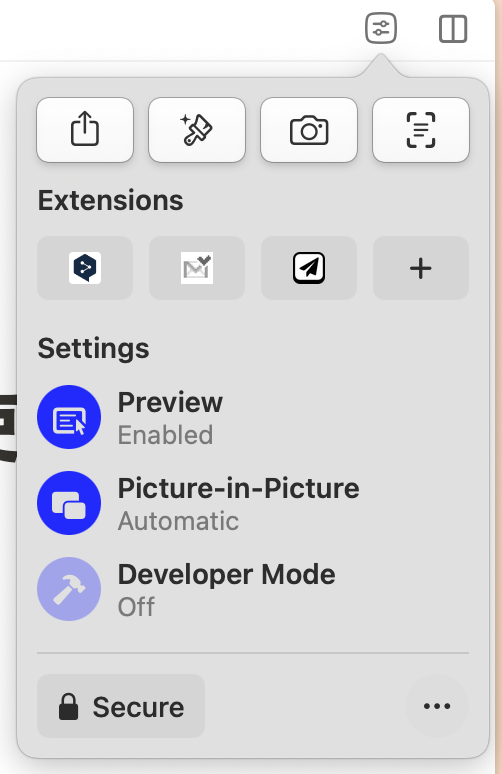This screenshot has height=774, width=502.
Task: Click the Share page icon button
Action: [x=85, y=130]
